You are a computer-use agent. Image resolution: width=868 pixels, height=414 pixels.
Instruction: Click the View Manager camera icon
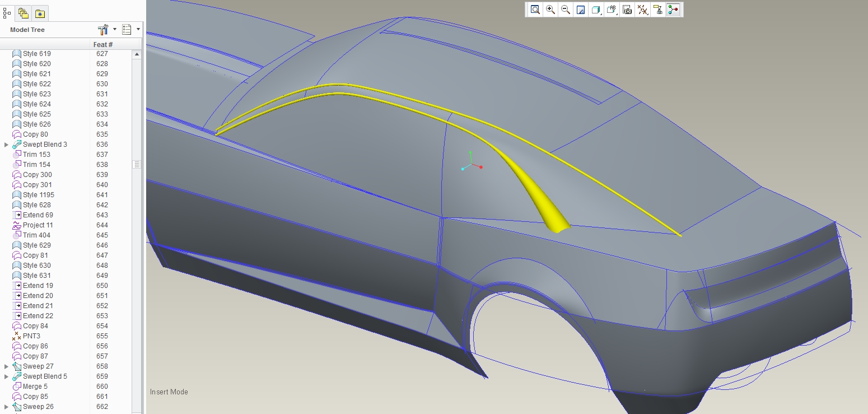(627, 10)
